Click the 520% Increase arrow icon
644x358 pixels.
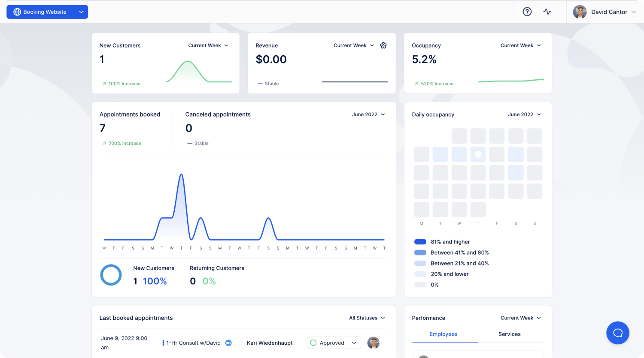click(416, 84)
